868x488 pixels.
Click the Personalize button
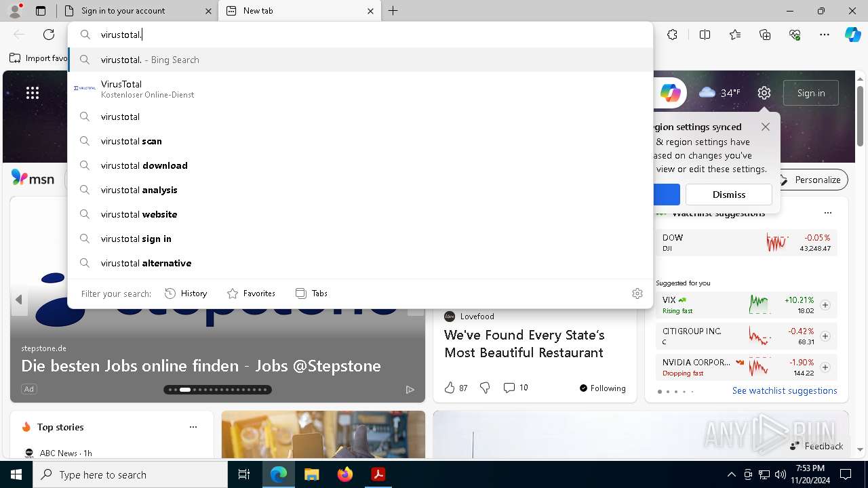tap(810, 180)
